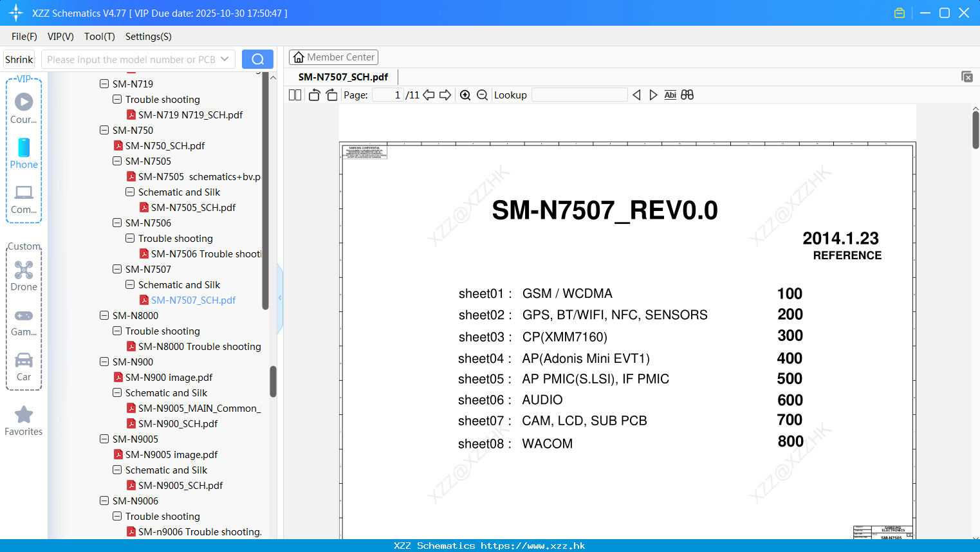980x552 pixels.
Task: Open Member Center home button
Action: click(333, 57)
